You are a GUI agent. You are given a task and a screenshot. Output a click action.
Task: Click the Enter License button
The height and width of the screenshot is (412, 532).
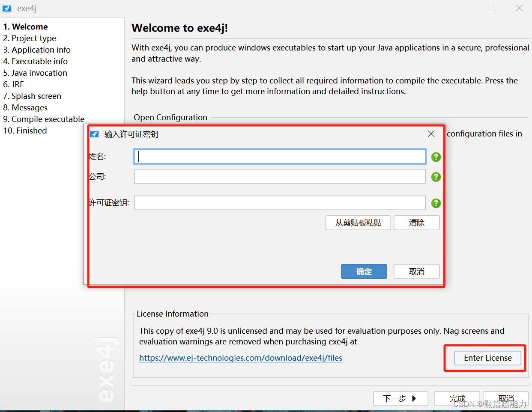point(487,358)
